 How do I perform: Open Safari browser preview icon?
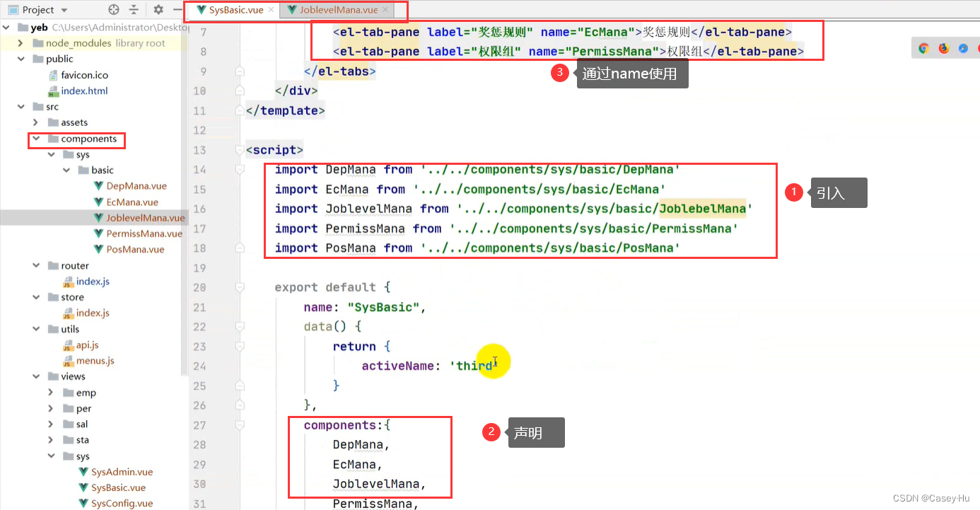click(963, 47)
